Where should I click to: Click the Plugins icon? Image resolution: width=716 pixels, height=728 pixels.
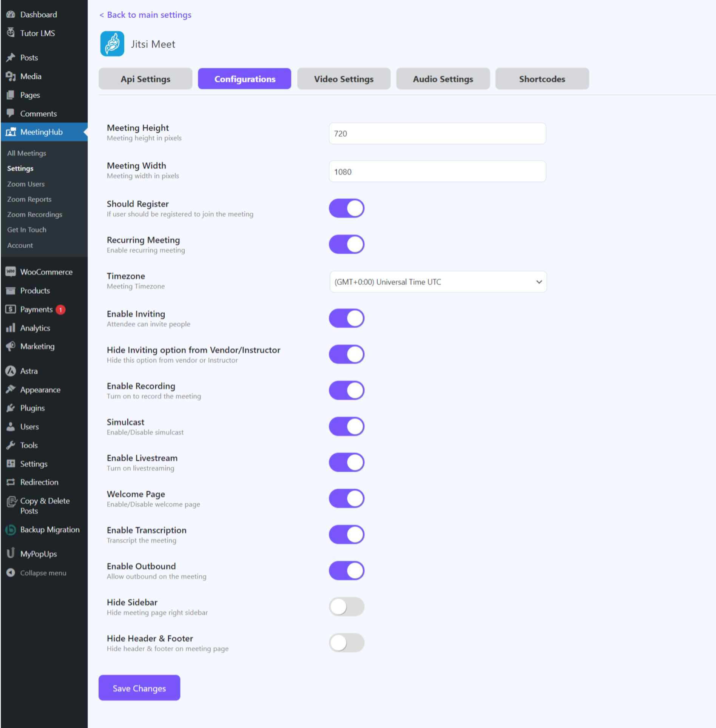coord(11,408)
